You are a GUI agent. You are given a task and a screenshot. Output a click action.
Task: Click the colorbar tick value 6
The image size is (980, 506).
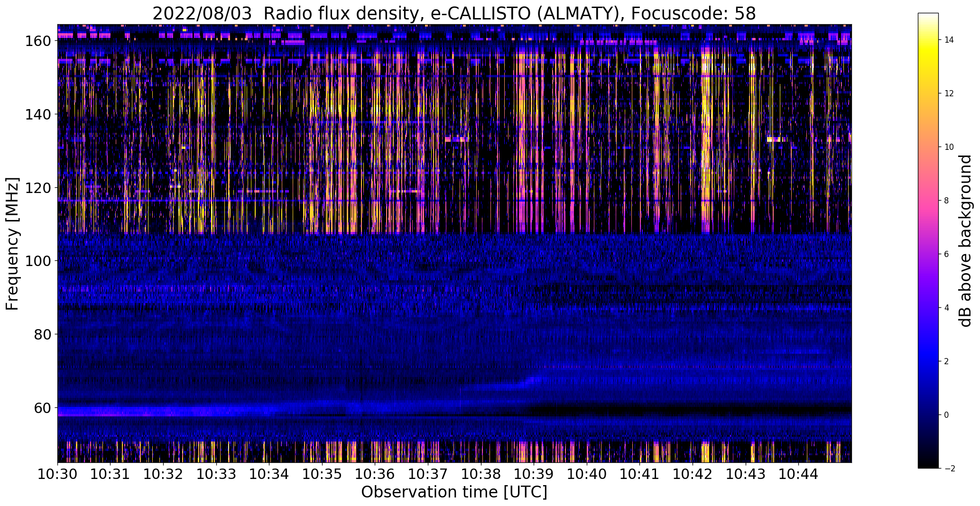pos(947,254)
